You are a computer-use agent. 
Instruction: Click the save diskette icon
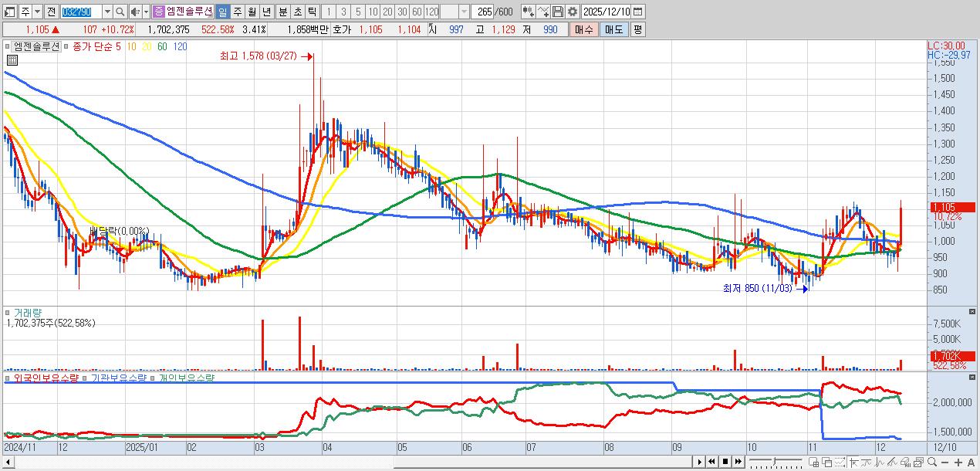558,12
